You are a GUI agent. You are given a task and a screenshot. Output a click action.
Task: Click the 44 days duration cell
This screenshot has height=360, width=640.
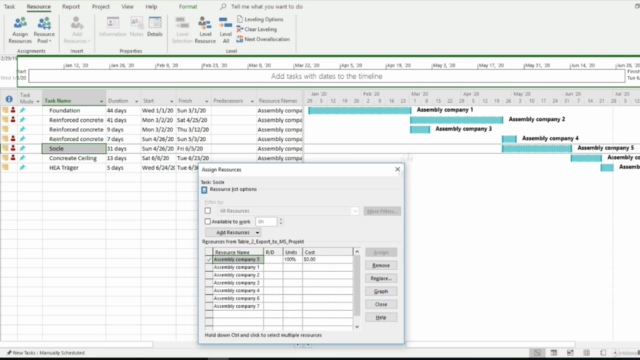point(123,111)
